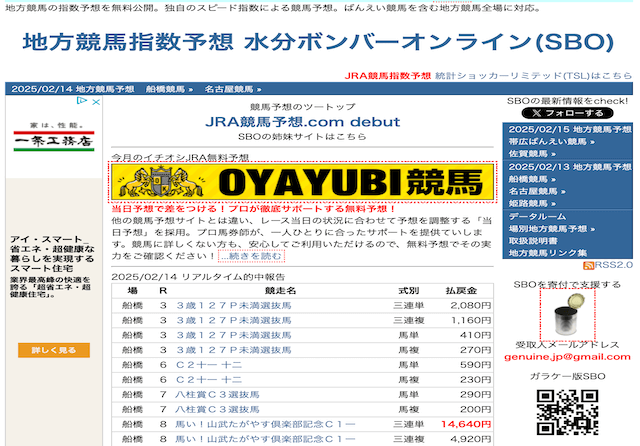Click the QR code for ガラケー版SBO
The width and height of the screenshot is (640, 446).
(x=567, y=412)
